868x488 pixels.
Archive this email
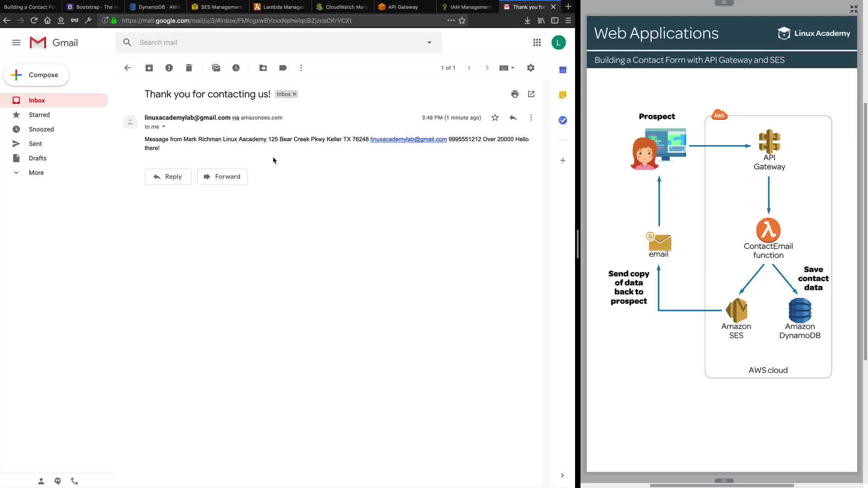[149, 68]
